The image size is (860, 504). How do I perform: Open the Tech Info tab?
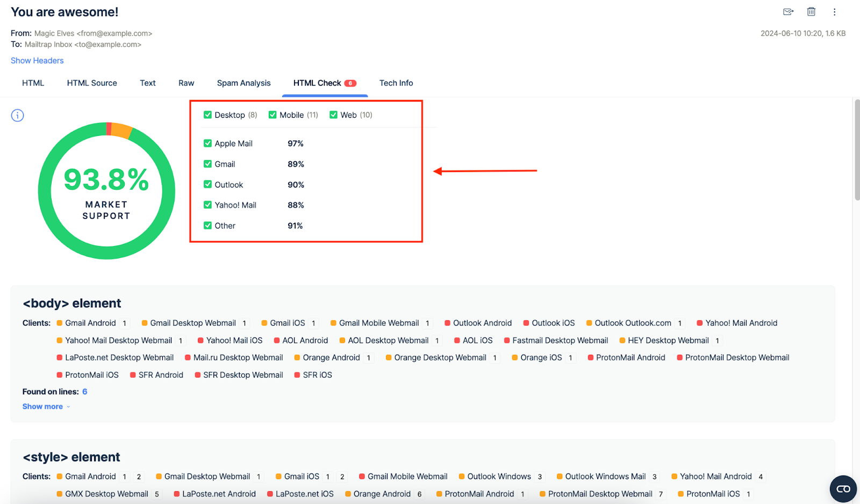point(396,83)
